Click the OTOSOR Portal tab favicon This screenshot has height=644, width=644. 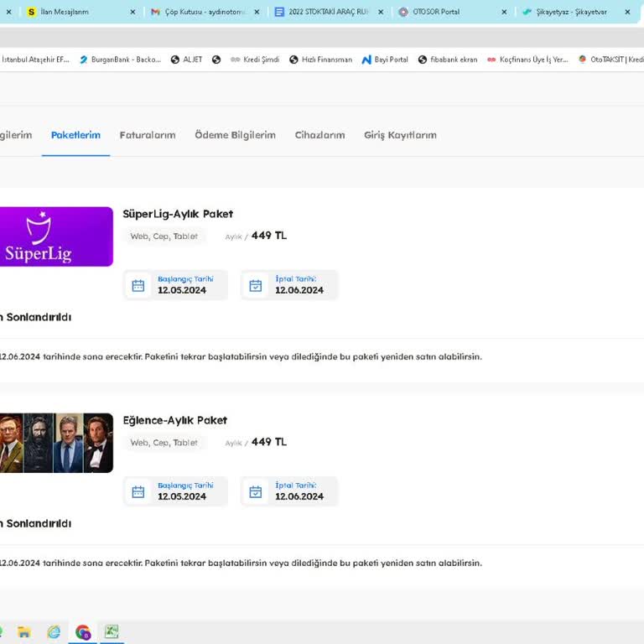pos(403,12)
